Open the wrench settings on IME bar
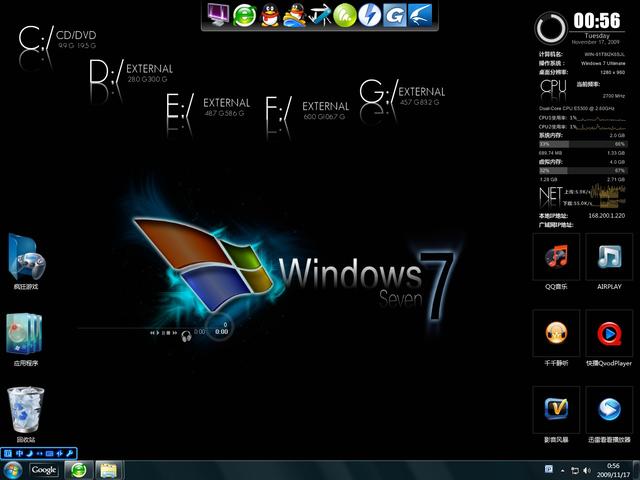Screen dimensions: 640x480 (x=70, y=453)
